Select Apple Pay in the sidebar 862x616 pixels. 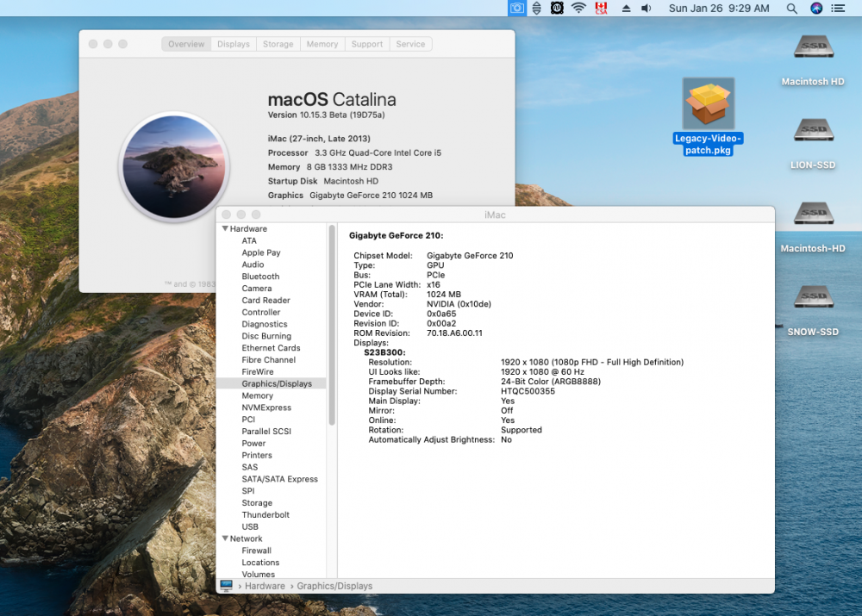pos(261,252)
